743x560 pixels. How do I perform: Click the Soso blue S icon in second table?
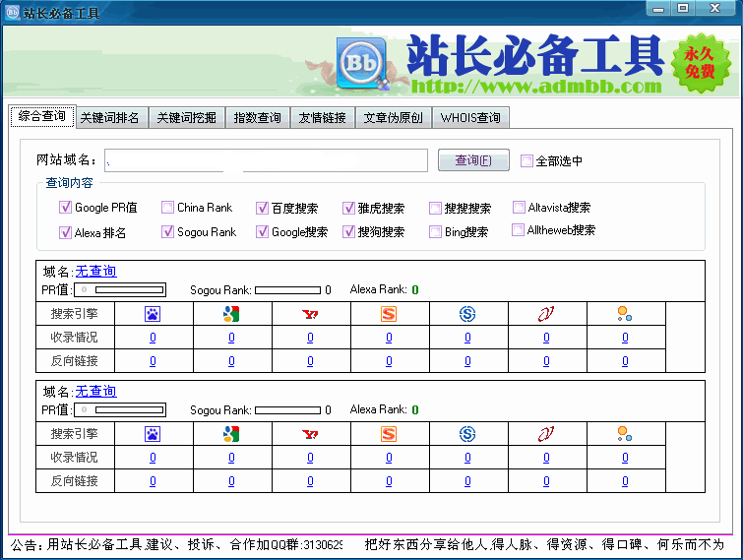467,434
